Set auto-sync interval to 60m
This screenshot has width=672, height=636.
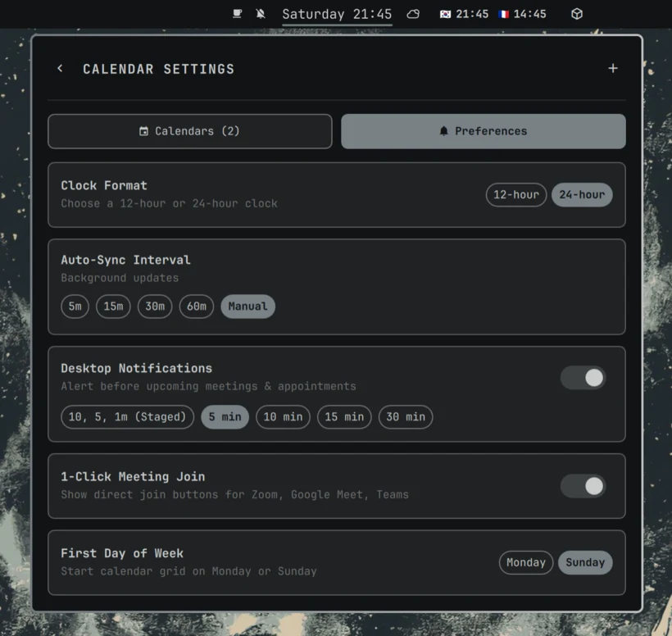pyautogui.click(x=197, y=307)
